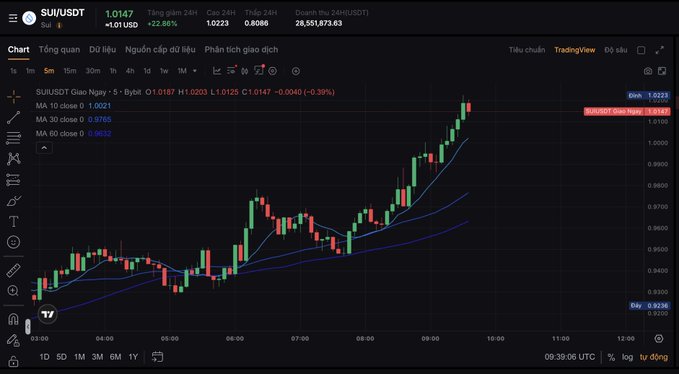Select Độ sâu depth chart mode
This screenshot has width=679, height=374.
[616, 50]
